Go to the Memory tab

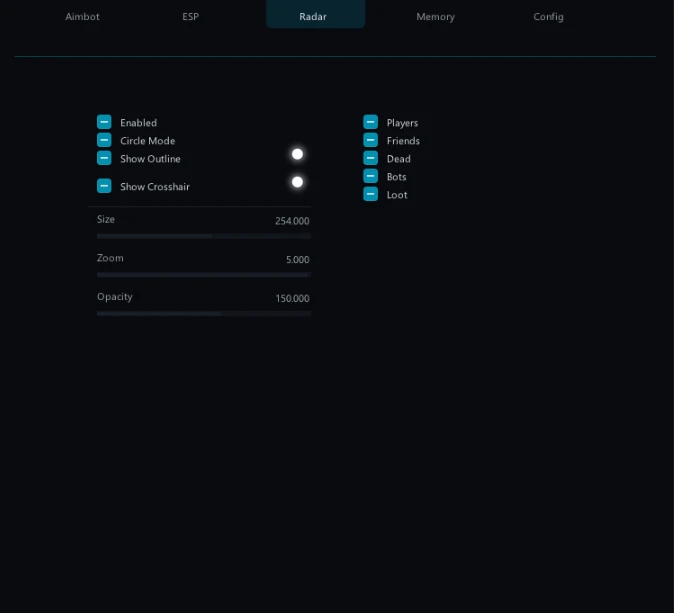tap(435, 17)
